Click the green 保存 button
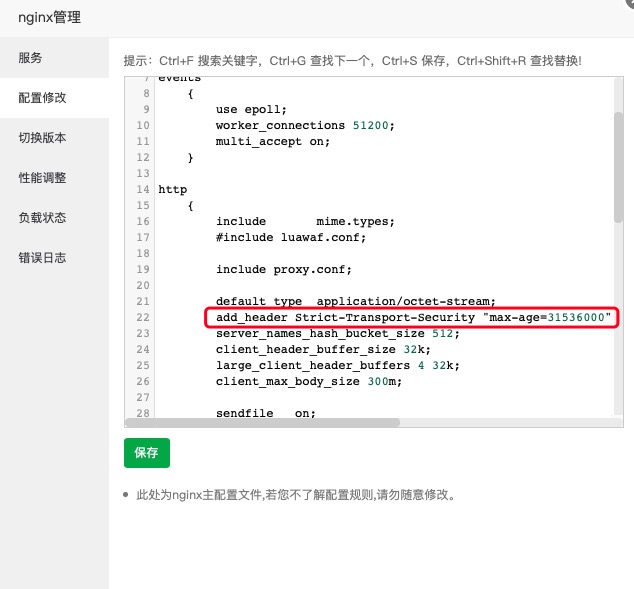634x589 pixels. click(147, 453)
